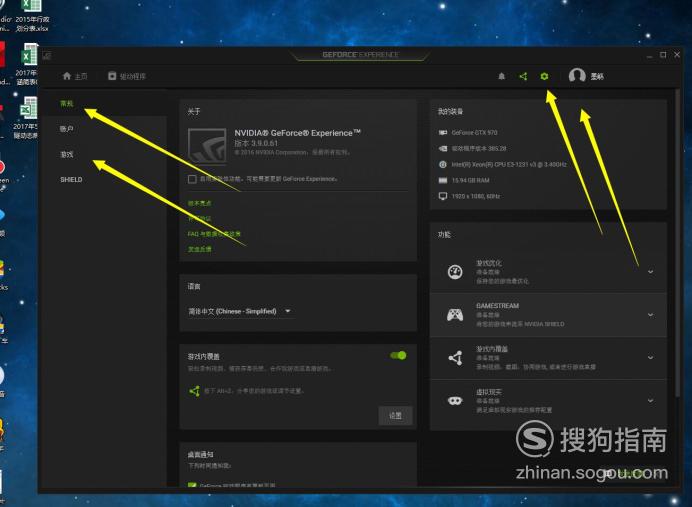Open the 发送反馈 feedback link

199,249
